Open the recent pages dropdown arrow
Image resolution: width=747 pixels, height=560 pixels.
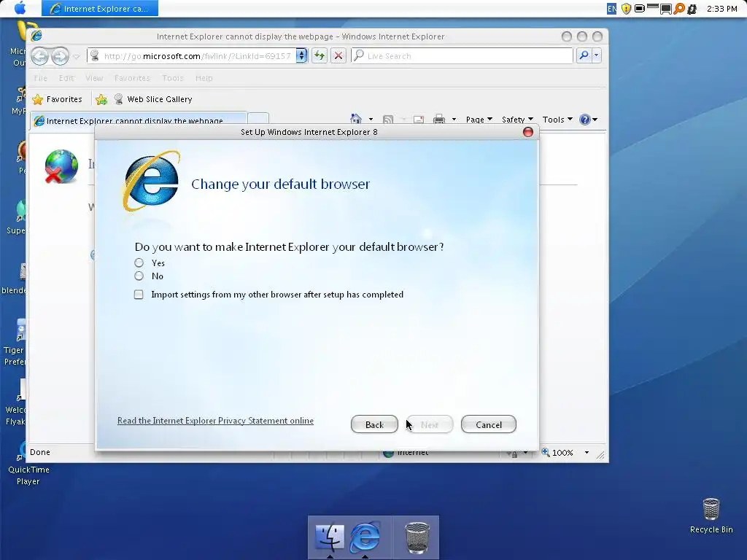coord(76,57)
